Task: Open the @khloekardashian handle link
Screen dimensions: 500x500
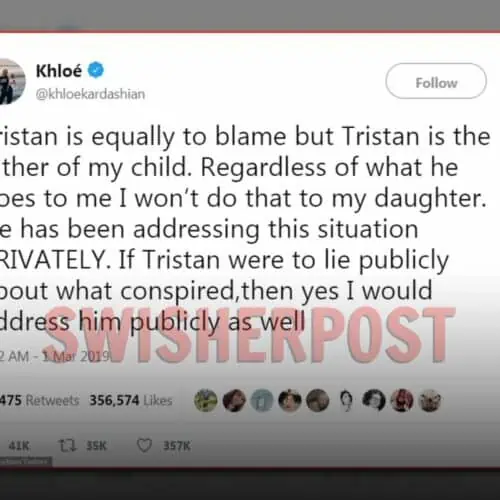Action: click(x=90, y=94)
